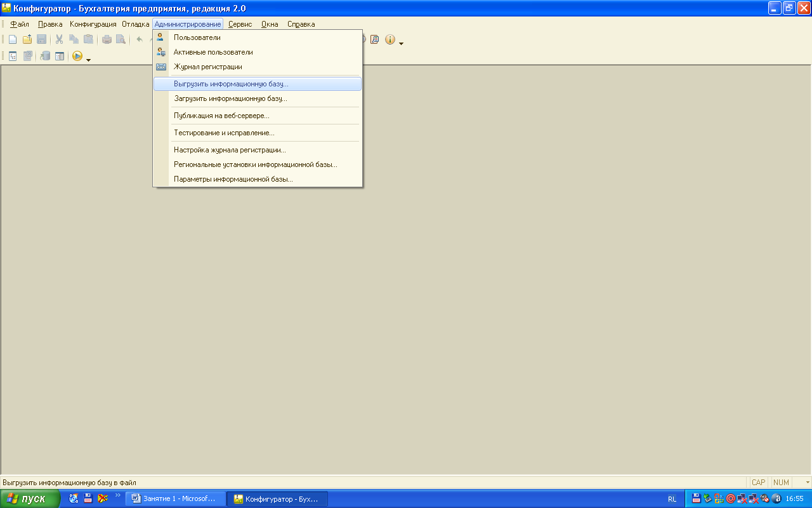Click the Paste clipboard icon

(88, 39)
